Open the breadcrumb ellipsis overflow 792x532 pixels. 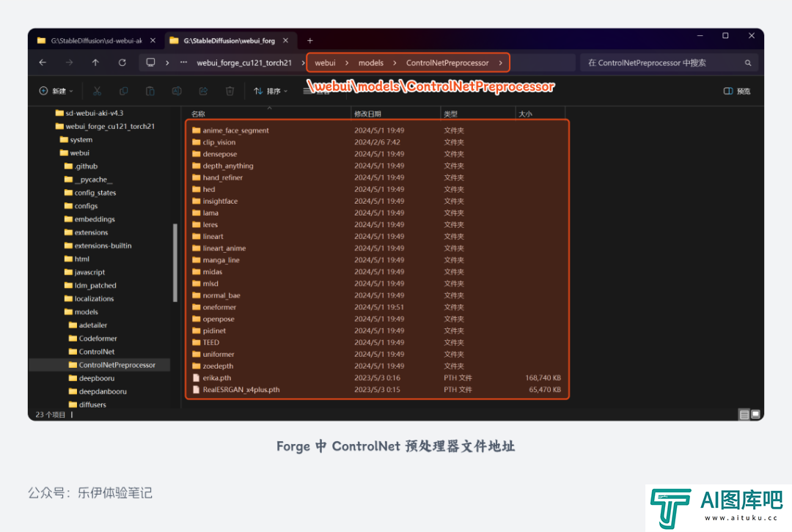click(183, 62)
